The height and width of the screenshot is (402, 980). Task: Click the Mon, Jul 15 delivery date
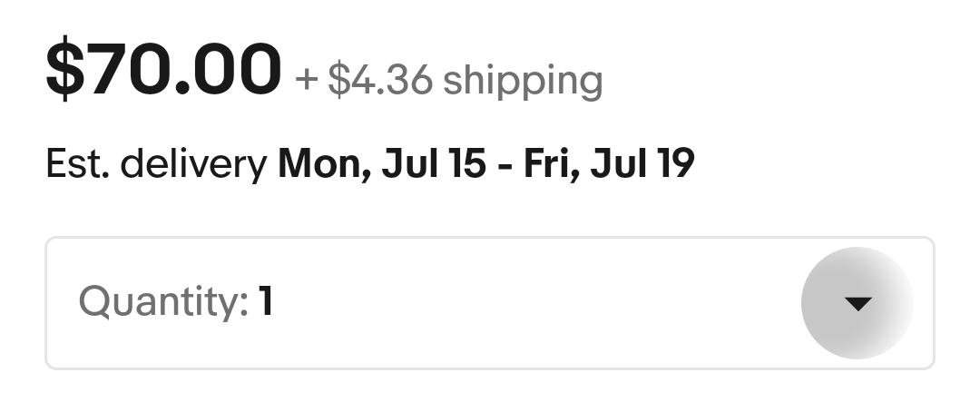click(x=381, y=164)
